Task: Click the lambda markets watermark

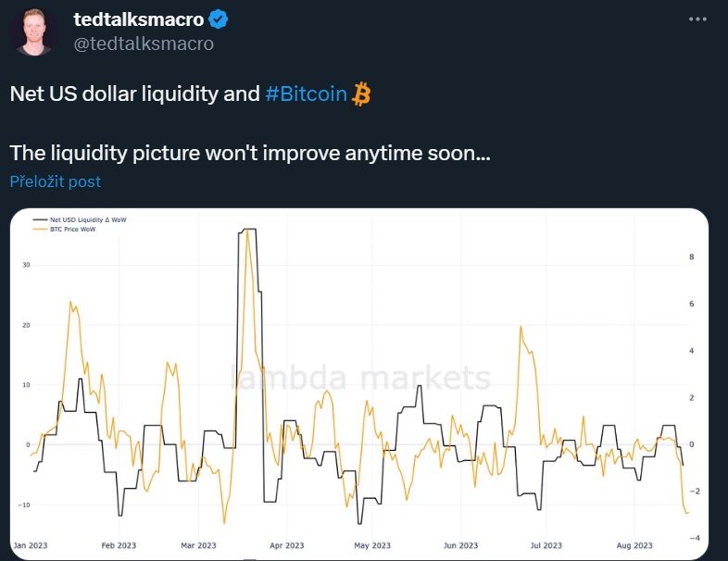Action: pyautogui.click(x=360, y=378)
